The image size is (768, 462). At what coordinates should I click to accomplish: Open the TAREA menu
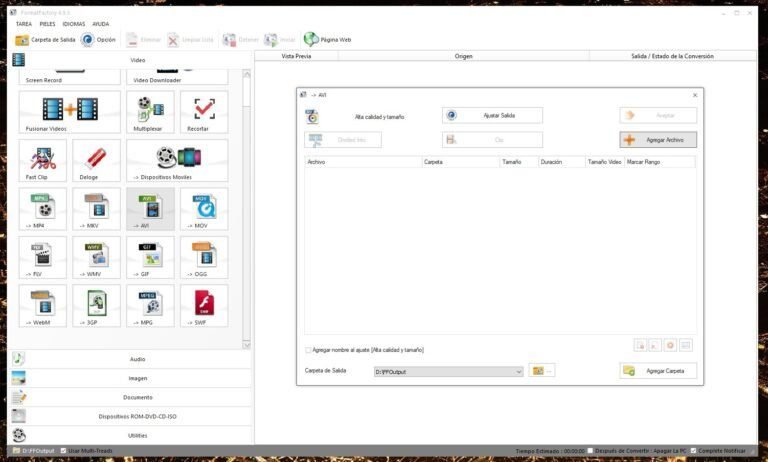point(24,24)
